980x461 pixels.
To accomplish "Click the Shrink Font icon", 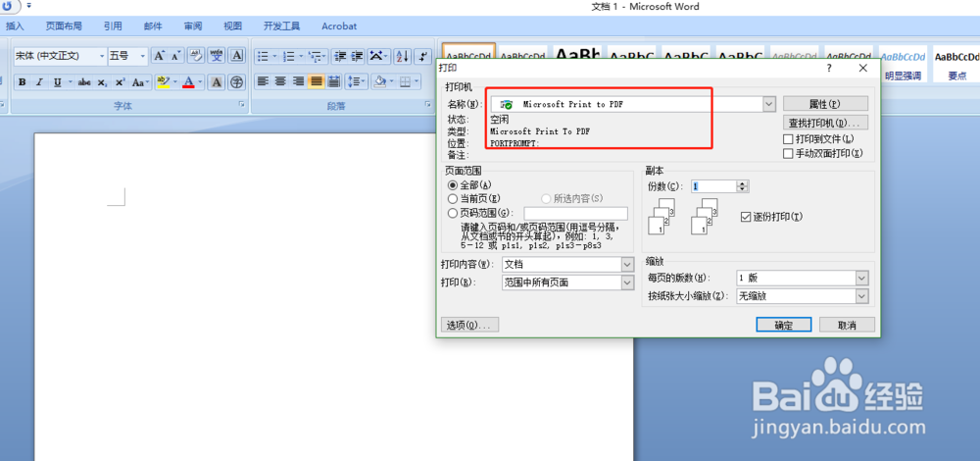I will [x=175, y=56].
